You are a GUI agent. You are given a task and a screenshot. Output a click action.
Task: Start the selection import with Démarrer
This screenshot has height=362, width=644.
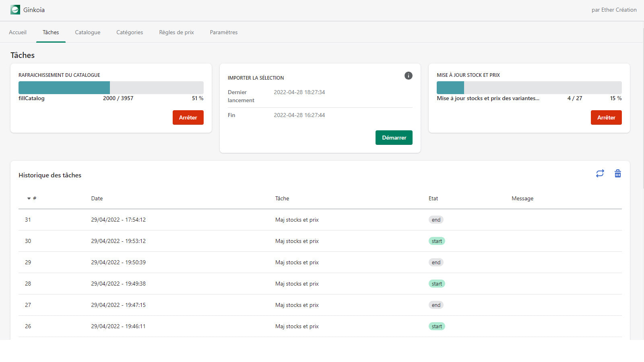tap(394, 138)
